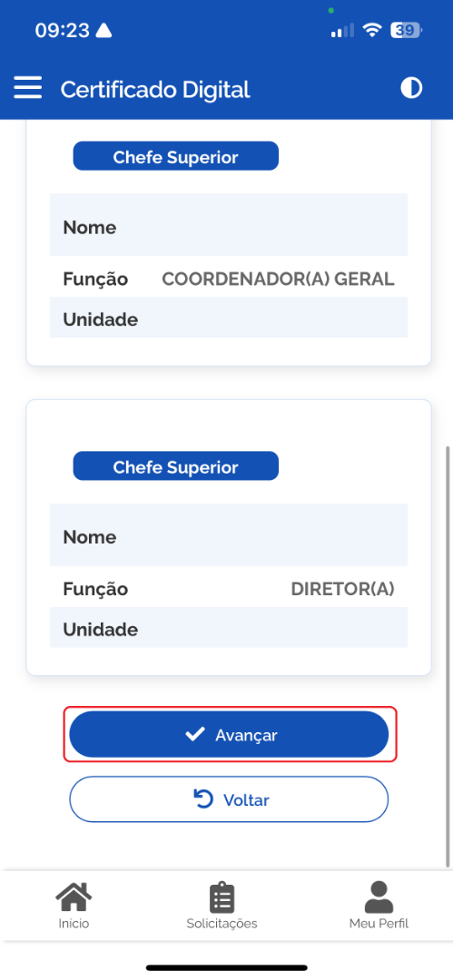Click the Voltar button
Screen dimensions: 453x980
point(229,799)
